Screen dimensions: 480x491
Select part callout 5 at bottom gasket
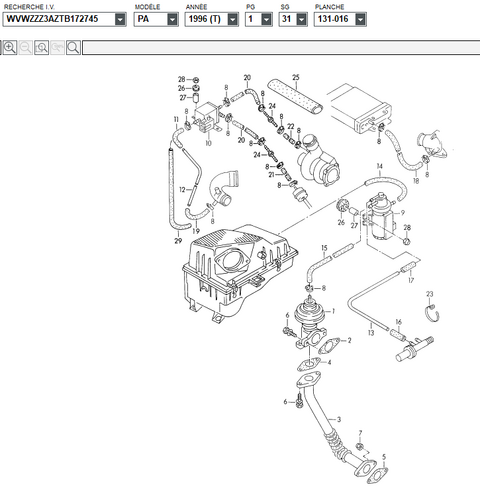[x=384, y=457]
